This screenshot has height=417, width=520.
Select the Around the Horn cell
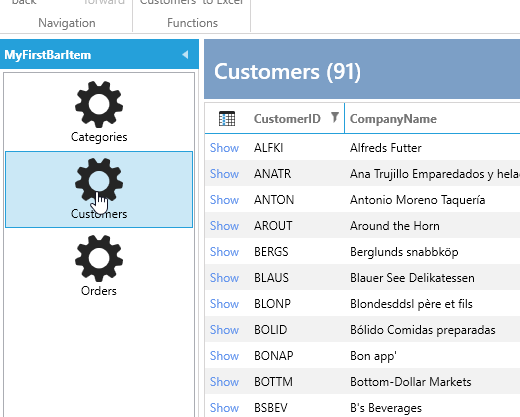[395, 226]
